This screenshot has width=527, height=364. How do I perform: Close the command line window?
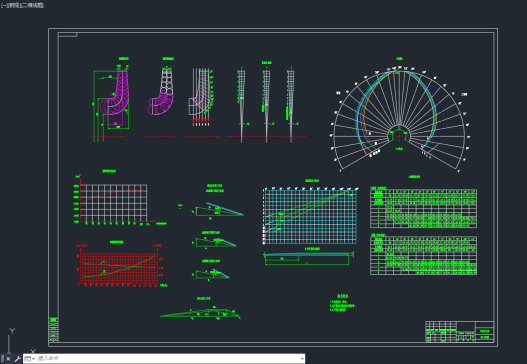tap(8, 359)
